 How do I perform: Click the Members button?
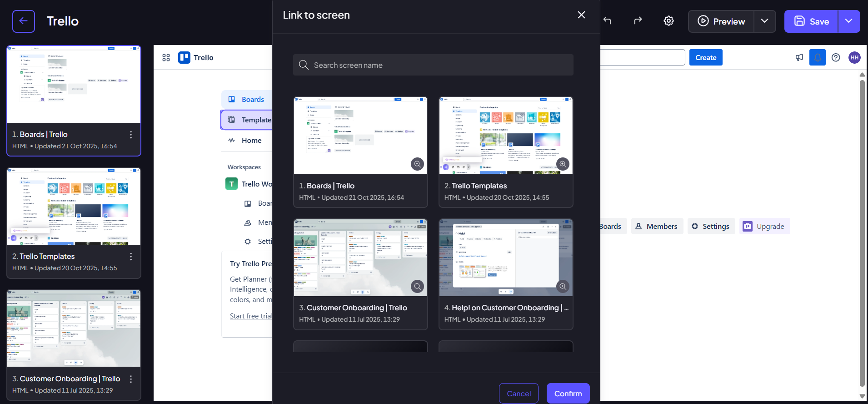click(x=657, y=226)
